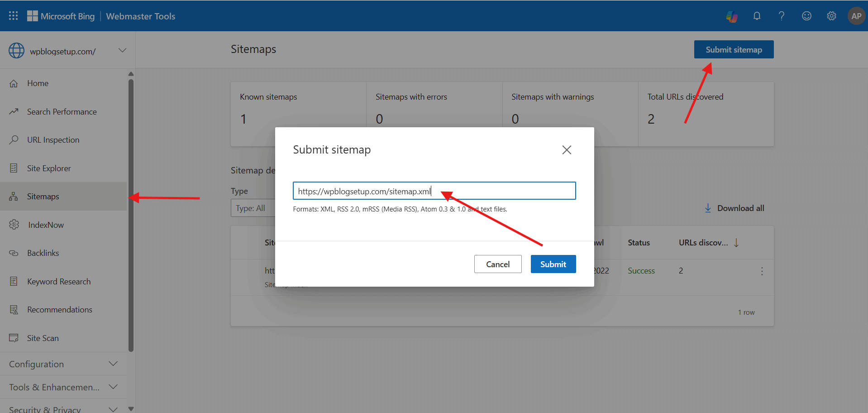The width and height of the screenshot is (868, 413).
Task: Click the globe site icon
Action: [17, 51]
